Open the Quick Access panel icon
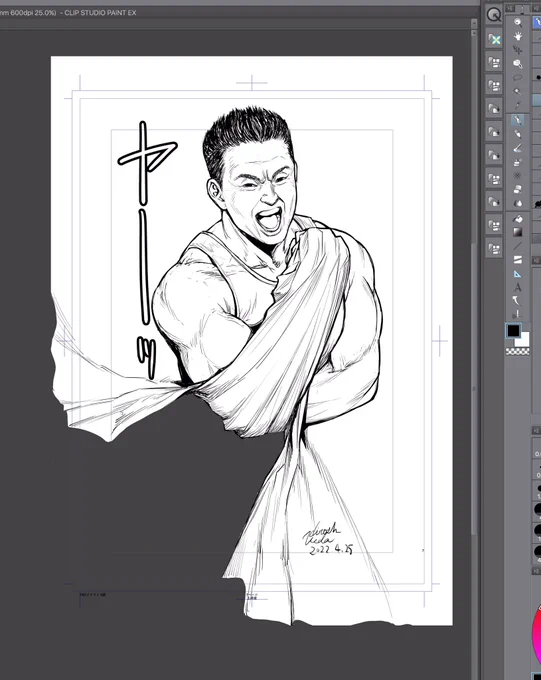 pyautogui.click(x=494, y=15)
